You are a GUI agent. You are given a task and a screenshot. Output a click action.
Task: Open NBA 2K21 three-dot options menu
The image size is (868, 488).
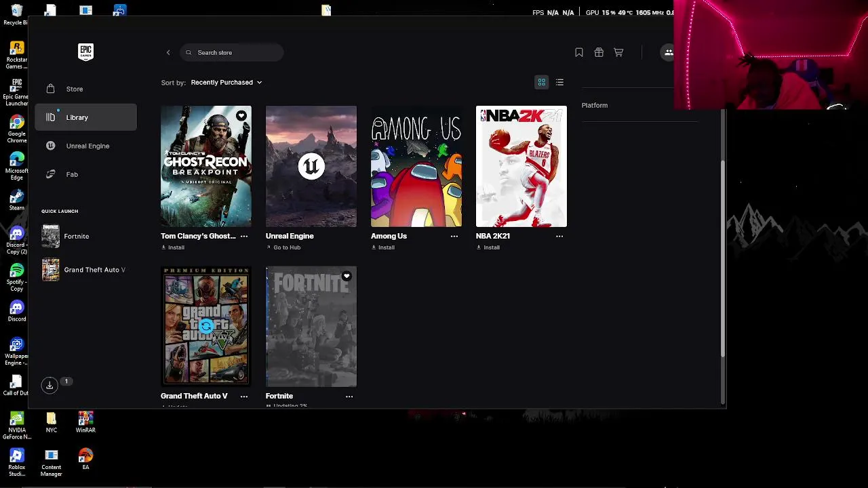click(559, 236)
